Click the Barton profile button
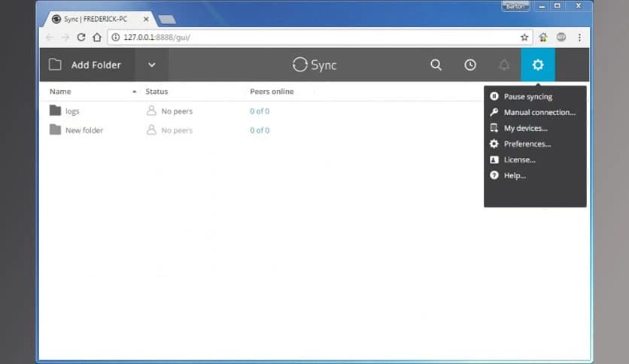The image size is (629, 364). 515,6
